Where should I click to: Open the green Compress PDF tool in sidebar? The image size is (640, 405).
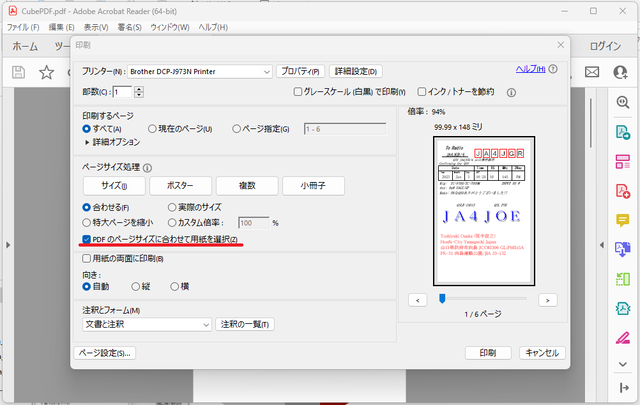(623, 279)
